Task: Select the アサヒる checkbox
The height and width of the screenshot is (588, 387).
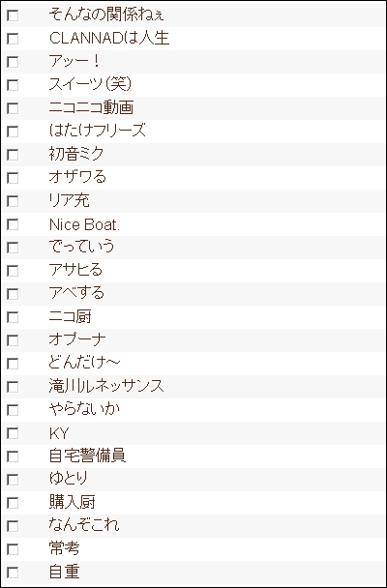Action: [13, 271]
